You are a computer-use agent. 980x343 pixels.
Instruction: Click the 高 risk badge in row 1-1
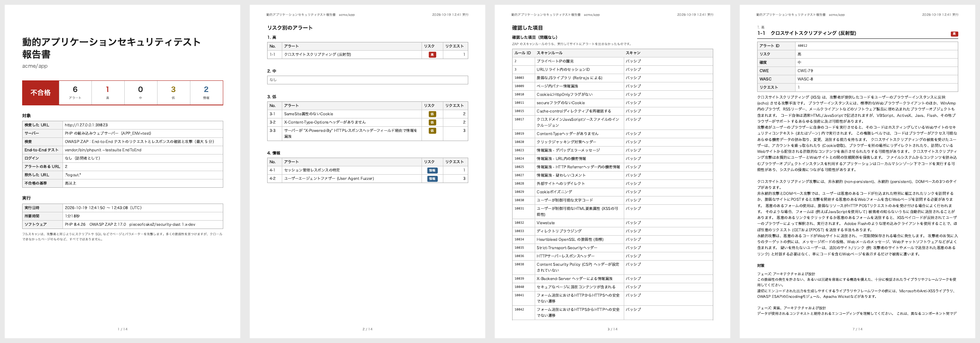tap(432, 55)
